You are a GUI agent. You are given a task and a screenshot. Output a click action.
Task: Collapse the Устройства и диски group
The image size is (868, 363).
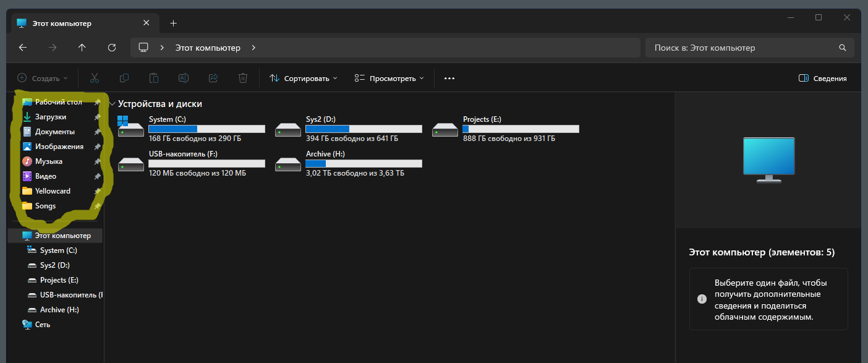click(x=112, y=104)
